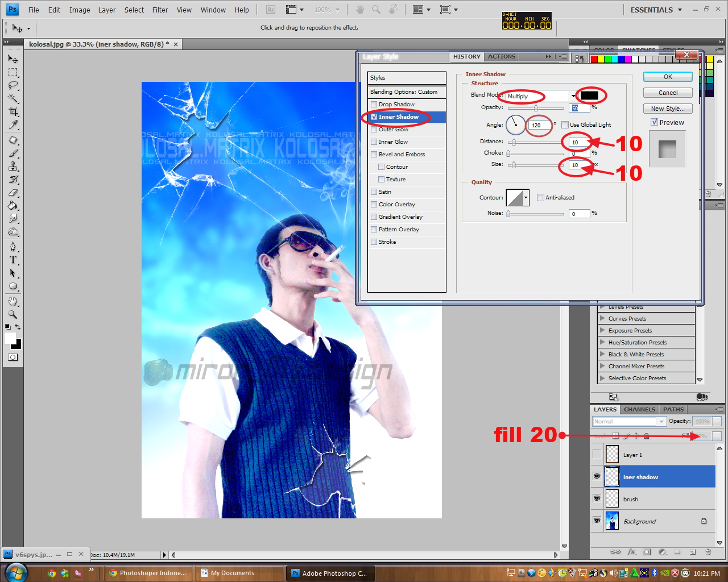Click the link layers icon
Screen dimensions: 728x582
pos(615,552)
